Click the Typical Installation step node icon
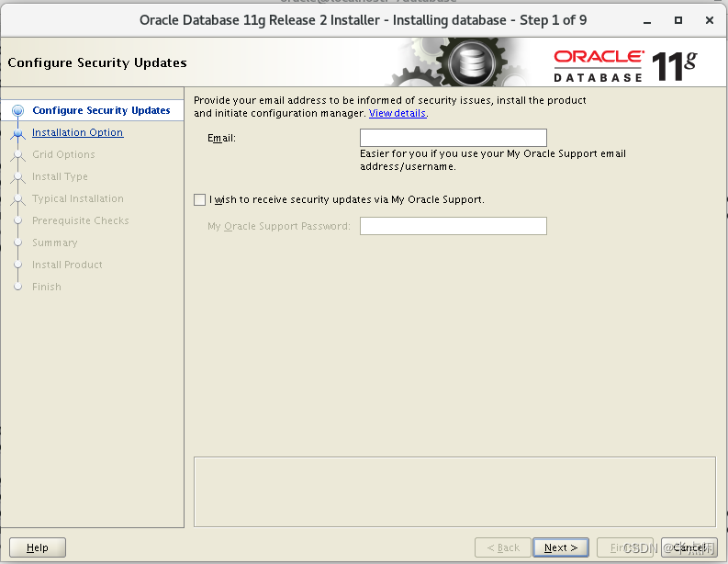This screenshot has width=728, height=564. click(x=17, y=199)
